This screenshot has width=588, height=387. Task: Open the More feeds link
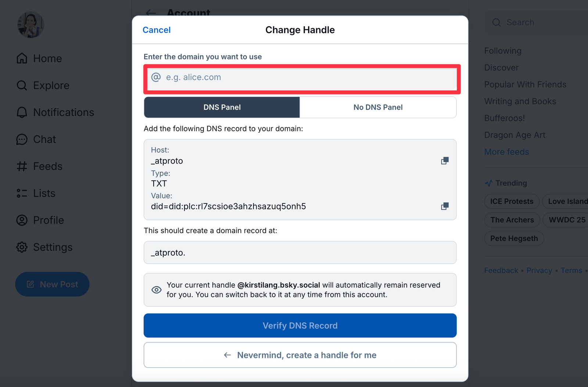(x=506, y=152)
